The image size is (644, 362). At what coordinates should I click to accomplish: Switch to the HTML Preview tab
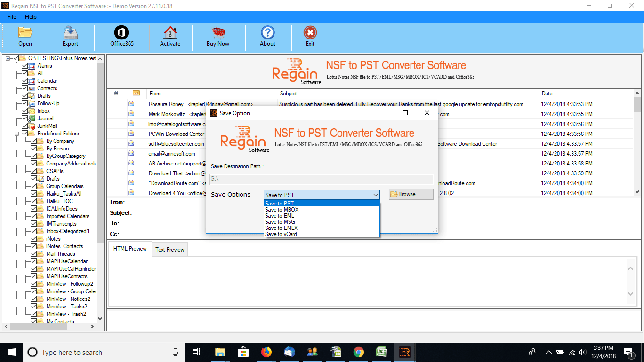click(x=130, y=249)
